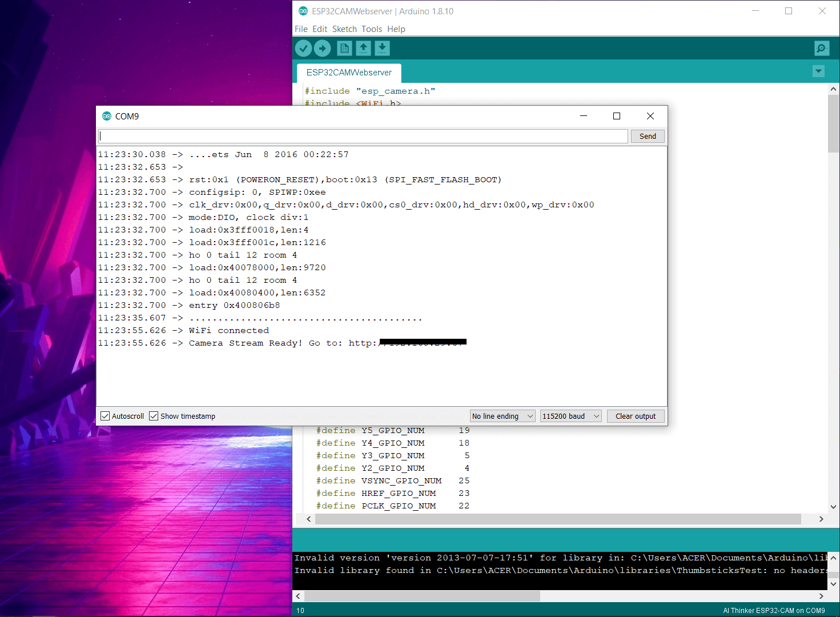This screenshot has height=617, width=840.
Task: Open the tab options dropdown arrow
Action: (x=818, y=71)
